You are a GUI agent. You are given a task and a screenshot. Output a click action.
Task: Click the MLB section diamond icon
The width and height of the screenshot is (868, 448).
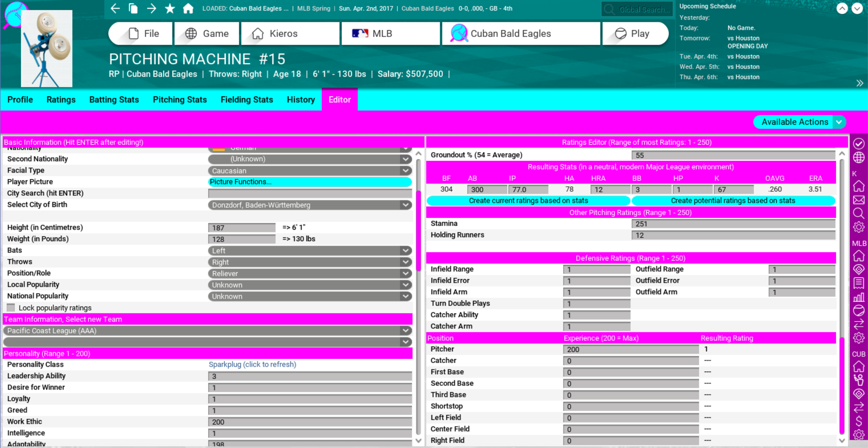859,269
